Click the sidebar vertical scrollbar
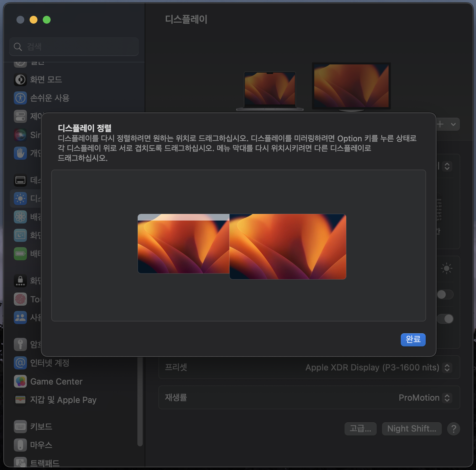Viewport: 476px width, 470px height. (x=140, y=402)
